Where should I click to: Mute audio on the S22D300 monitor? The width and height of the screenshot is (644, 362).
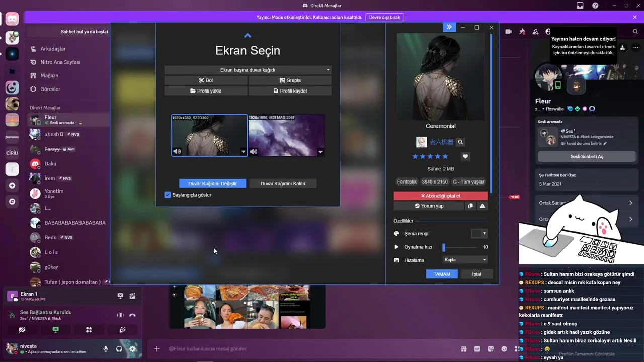pyautogui.click(x=177, y=151)
